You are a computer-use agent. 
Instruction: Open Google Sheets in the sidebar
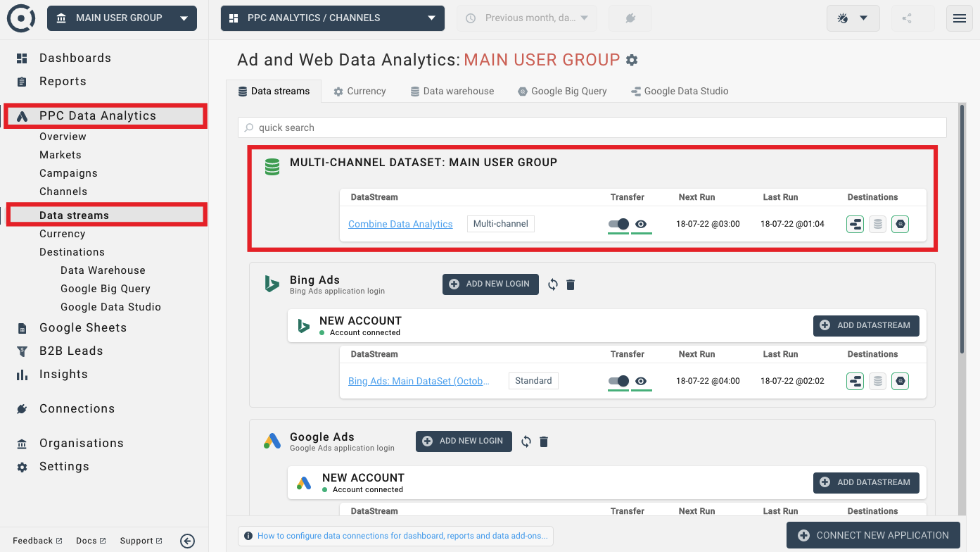[83, 327]
